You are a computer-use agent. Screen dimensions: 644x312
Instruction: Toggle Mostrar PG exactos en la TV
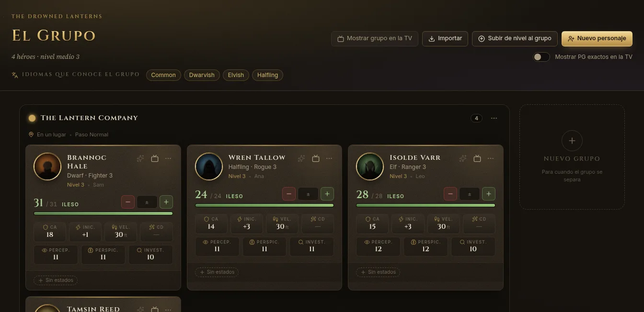(541, 57)
